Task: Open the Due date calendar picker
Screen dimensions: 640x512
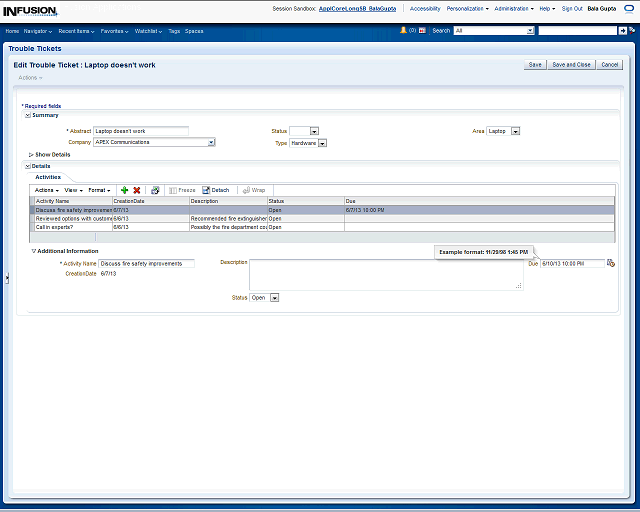Action: (611, 263)
